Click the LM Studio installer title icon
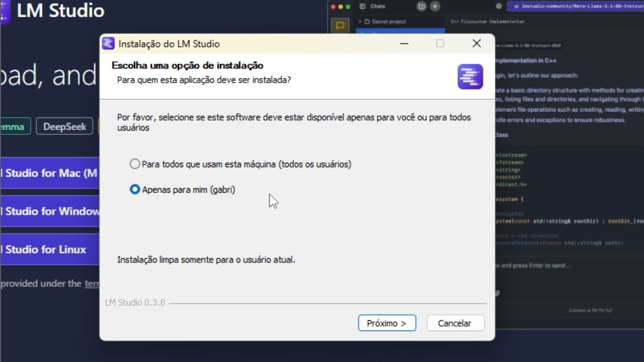Image resolution: width=644 pixels, height=362 pixels. point(108,44)
